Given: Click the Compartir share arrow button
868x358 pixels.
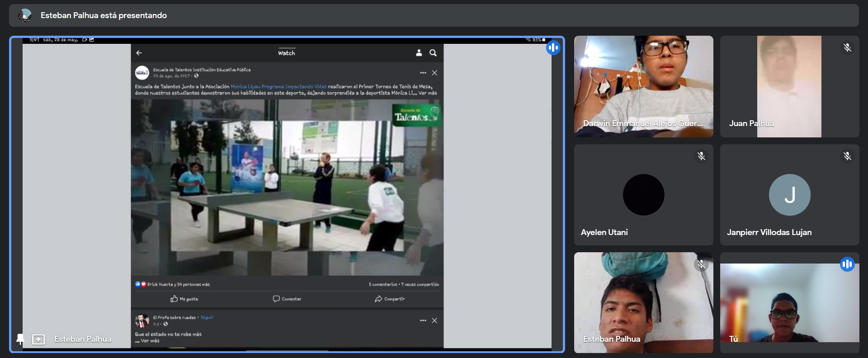Looking at the screenshot, I should 390,299.
